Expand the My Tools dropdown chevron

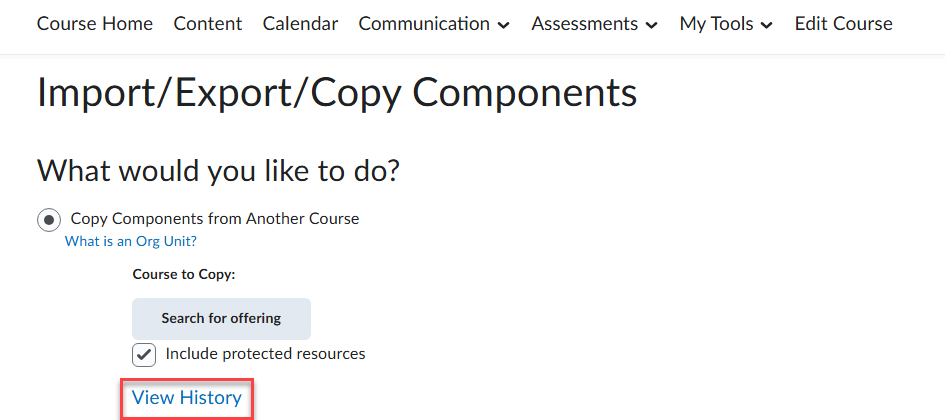coord(767,25)
